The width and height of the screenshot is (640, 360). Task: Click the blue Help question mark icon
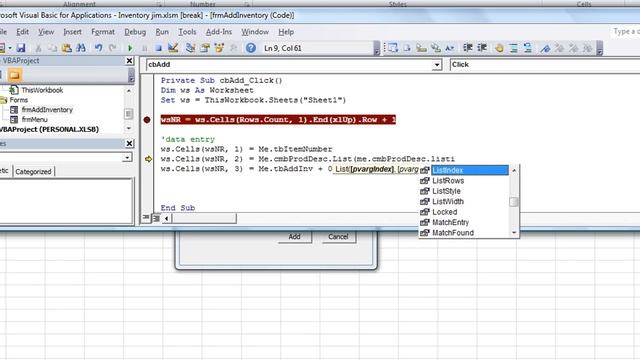(251, 48)
